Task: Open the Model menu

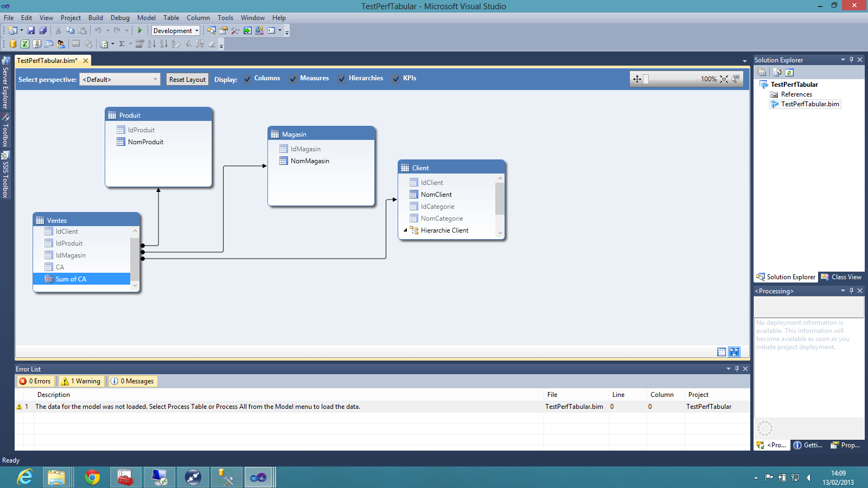Action: (x=146, y=18)
